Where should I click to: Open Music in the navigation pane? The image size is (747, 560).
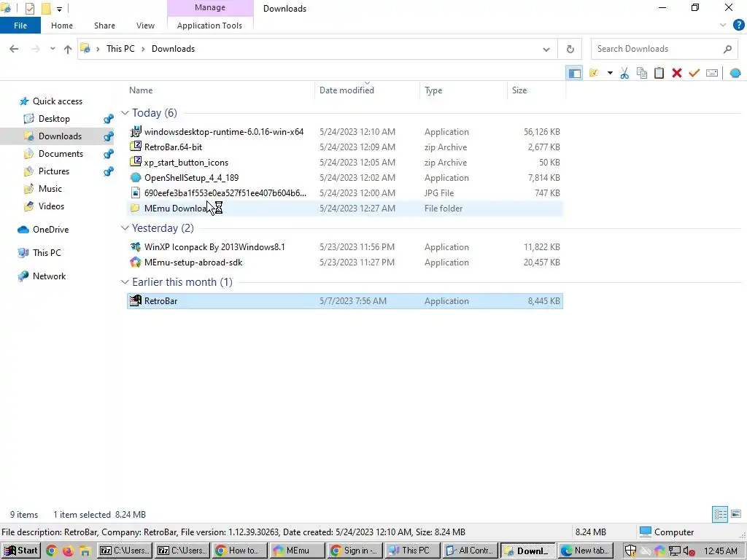point(50,189)
